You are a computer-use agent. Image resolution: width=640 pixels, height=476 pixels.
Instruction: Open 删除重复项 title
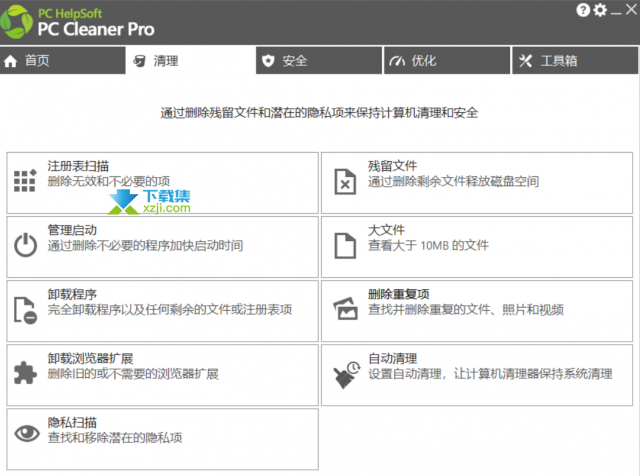point(398,294)
